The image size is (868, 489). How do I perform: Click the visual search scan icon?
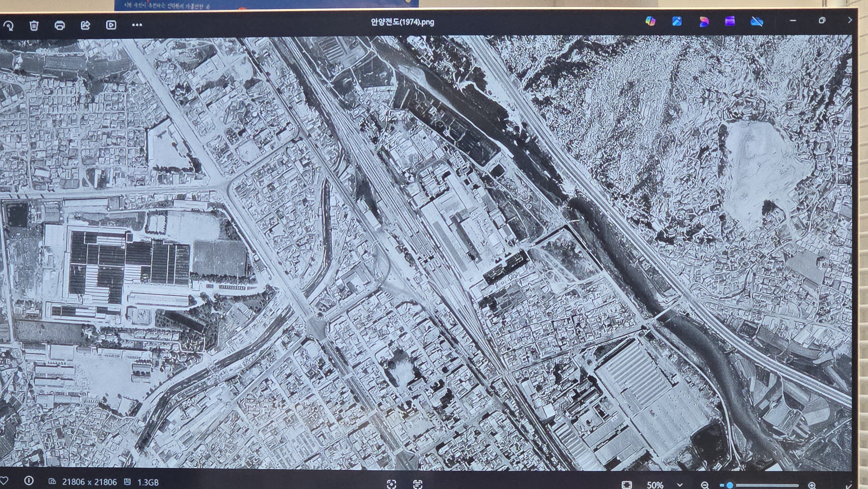[391, 484]
